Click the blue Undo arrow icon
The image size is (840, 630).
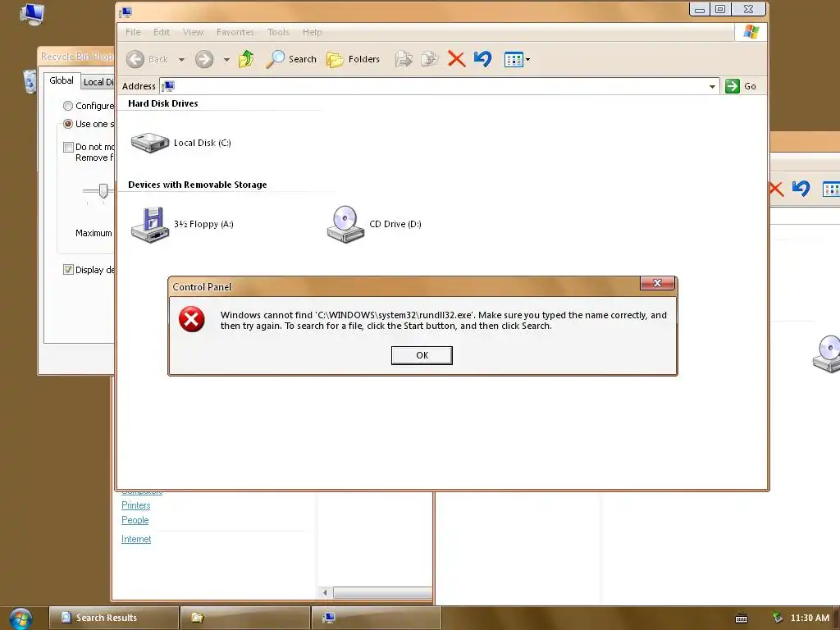point(482,59)
